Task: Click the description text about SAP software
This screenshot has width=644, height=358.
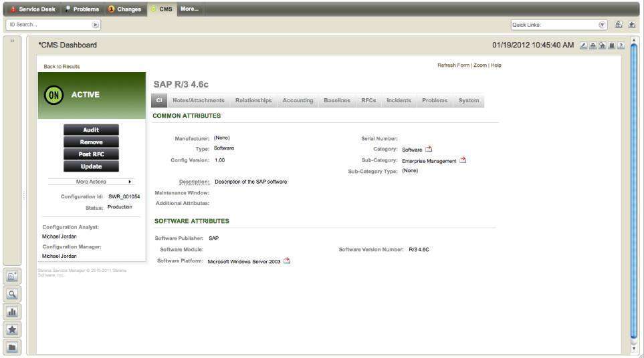Action: coord(251,182)
